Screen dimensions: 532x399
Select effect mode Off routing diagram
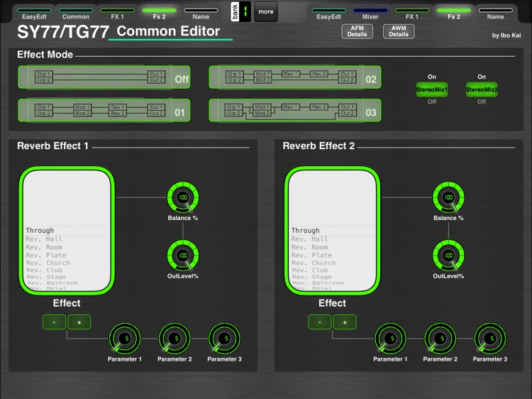coord(104,77)
